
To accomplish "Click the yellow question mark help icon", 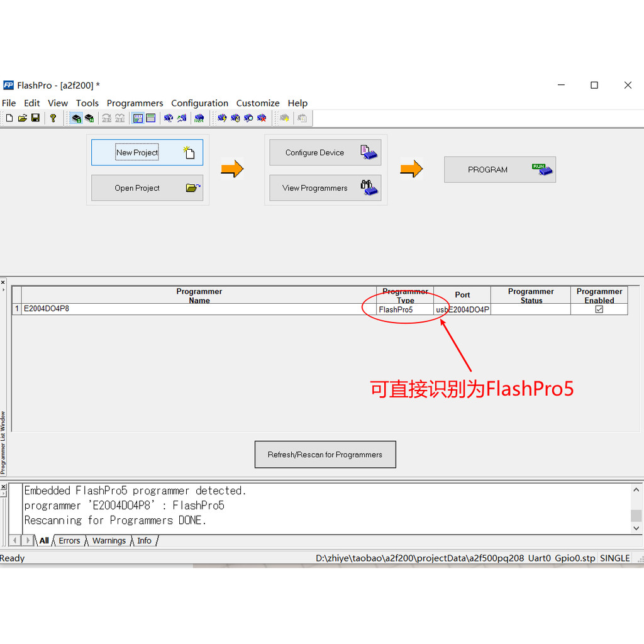I will [x=53, y=118].
